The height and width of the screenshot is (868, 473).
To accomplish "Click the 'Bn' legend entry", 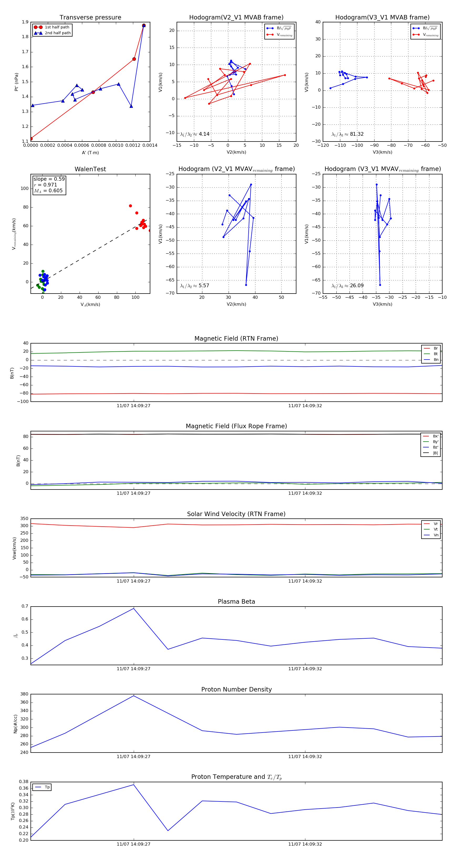I will pyautogui.click(x=431, y=360).
